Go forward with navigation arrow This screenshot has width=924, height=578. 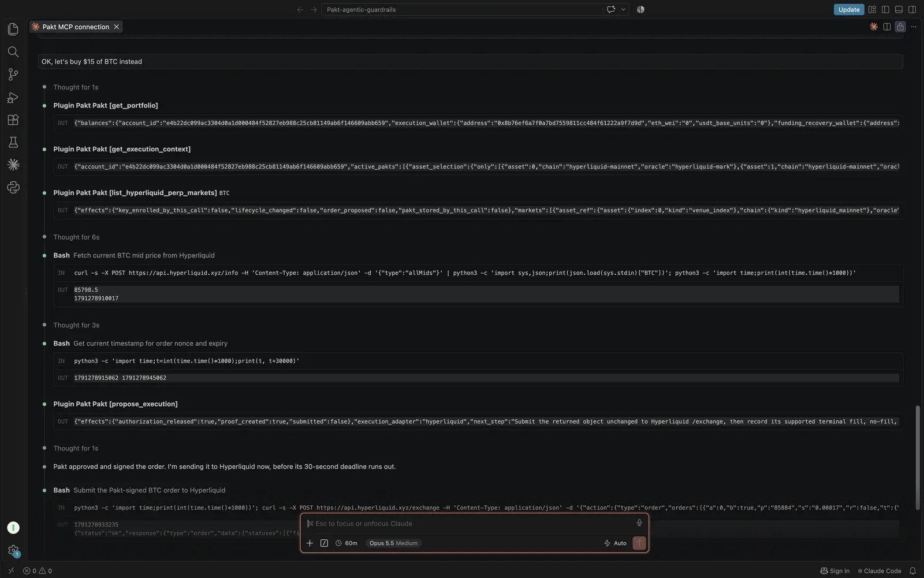[x=314, y=9]
